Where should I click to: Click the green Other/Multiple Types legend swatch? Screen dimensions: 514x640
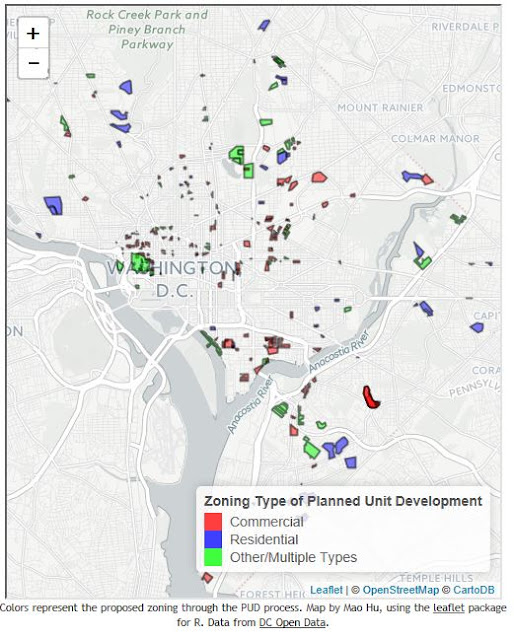[x=213, y=557]
